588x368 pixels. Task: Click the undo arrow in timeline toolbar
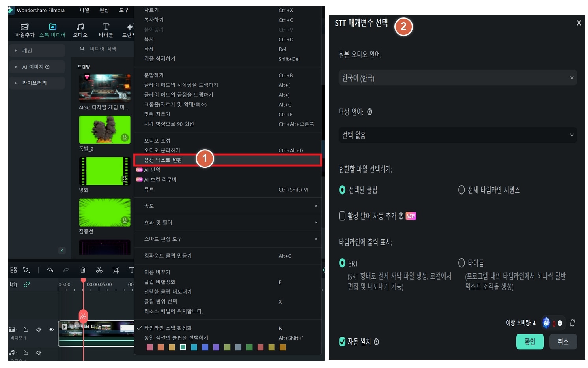pyautogui.click(x=50, y=270)
